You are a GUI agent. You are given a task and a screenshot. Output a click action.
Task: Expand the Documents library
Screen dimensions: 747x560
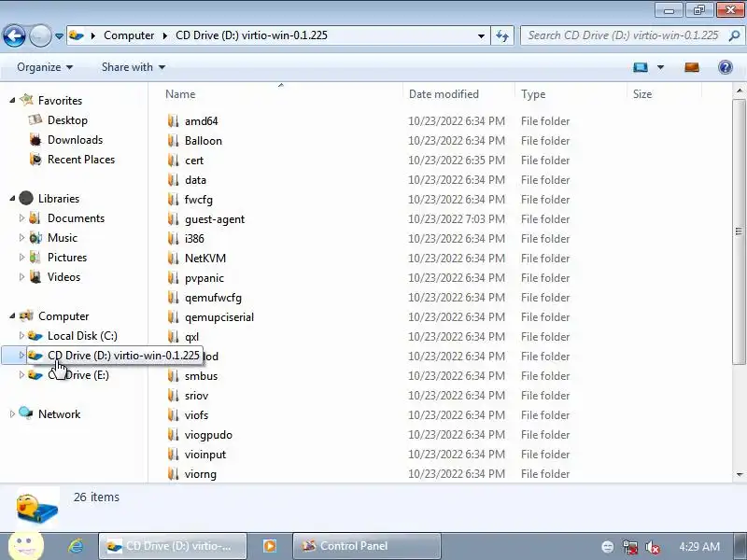point(21,218)
